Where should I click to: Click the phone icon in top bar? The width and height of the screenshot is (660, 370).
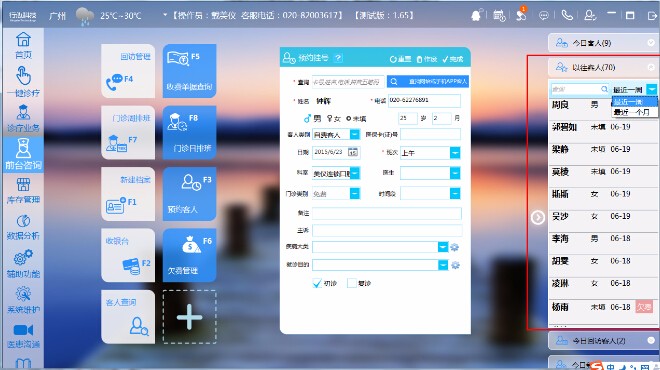(567, 16)
